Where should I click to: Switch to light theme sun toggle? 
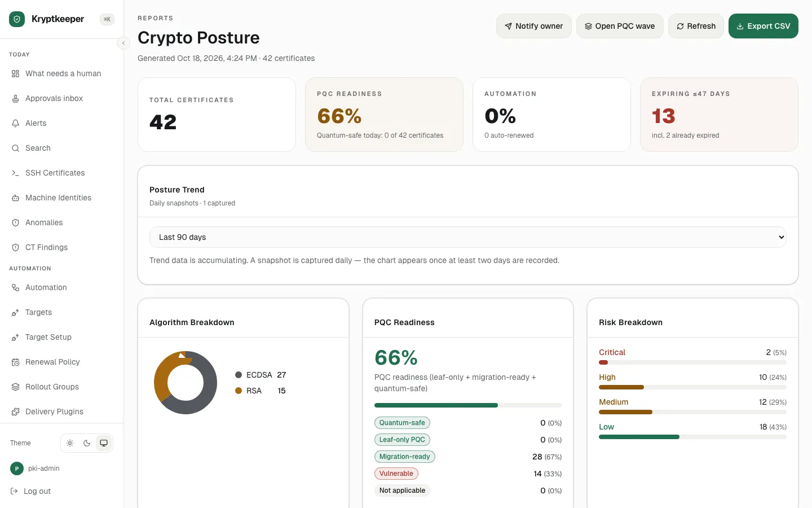[70, 443]
